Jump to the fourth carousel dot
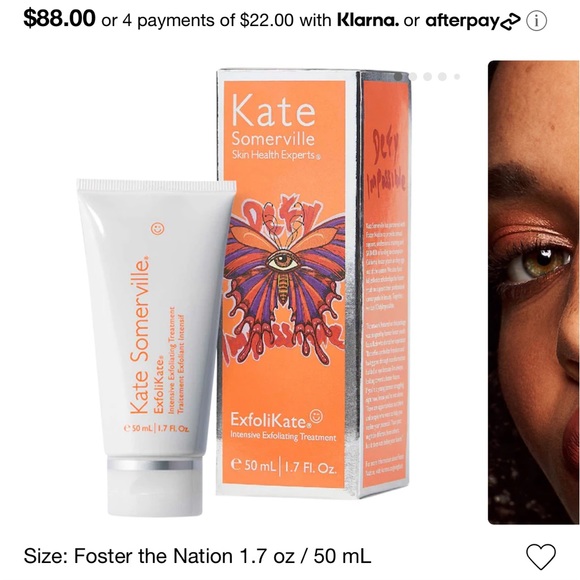This screenshot has width=580, height=580. [442, 77]
